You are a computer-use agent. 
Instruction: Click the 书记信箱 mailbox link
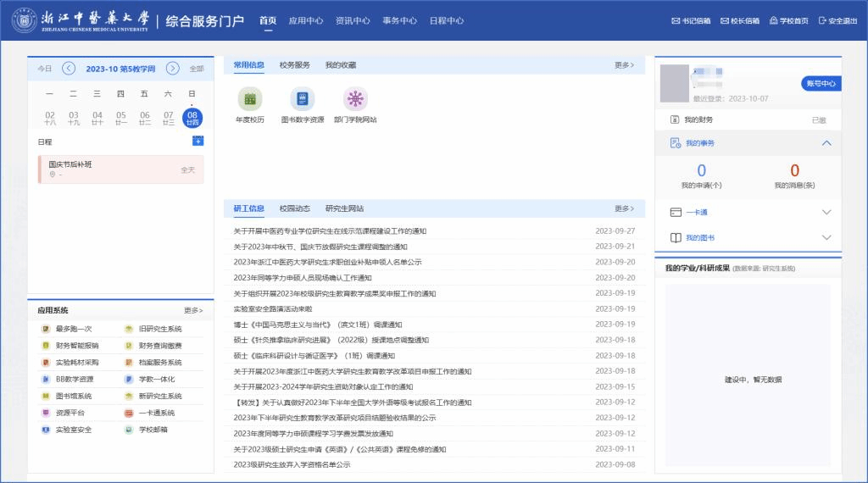point(691,21)
